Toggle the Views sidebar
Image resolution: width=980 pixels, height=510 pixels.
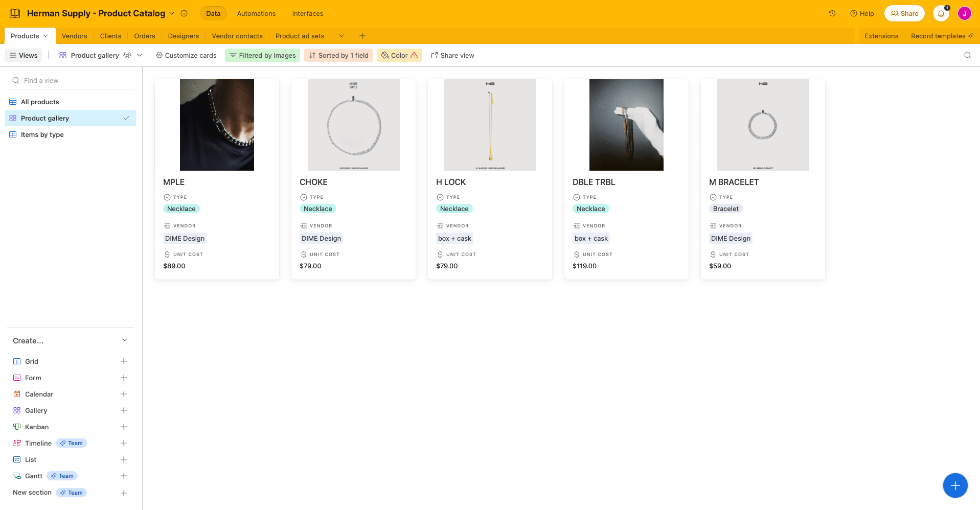coord(24,55)
